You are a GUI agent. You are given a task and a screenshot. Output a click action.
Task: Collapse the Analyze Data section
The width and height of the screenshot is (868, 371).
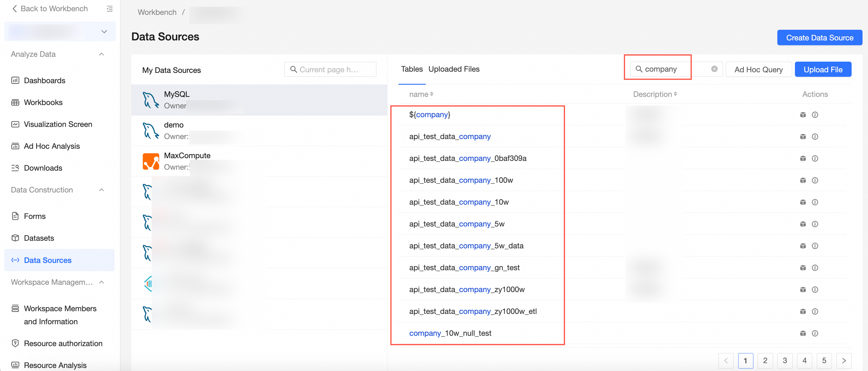[101, 54]
